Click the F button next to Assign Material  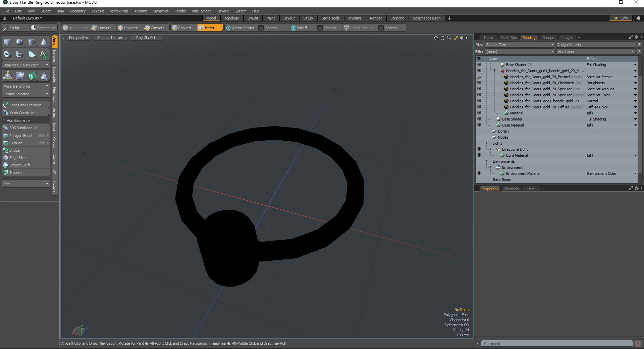[639, 45]
